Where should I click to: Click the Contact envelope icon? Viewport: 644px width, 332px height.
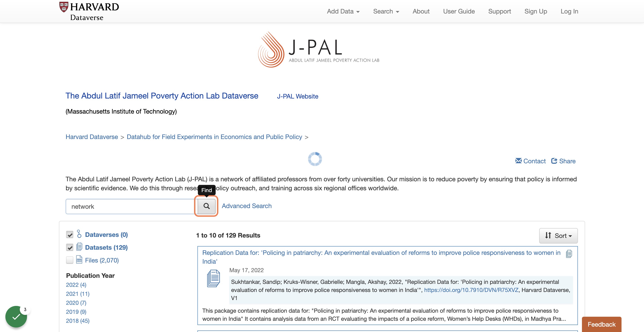[518, 161]
